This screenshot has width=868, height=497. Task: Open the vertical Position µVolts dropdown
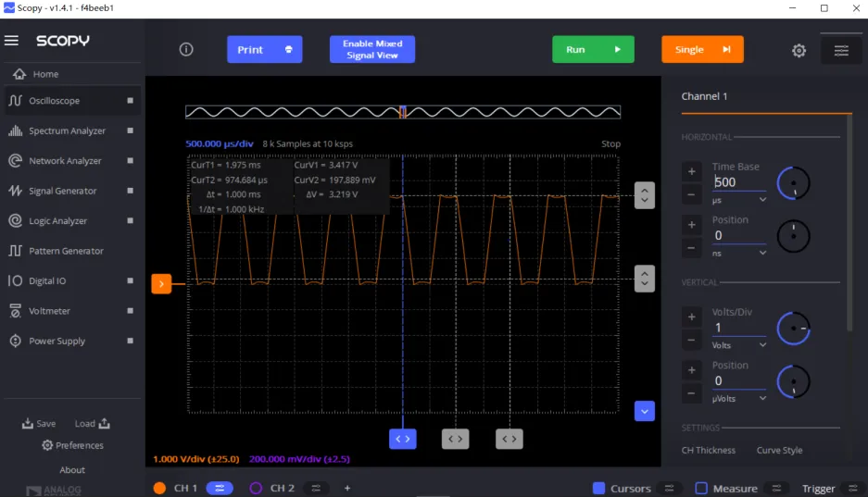pyautogui.click(x=739, y=399)
